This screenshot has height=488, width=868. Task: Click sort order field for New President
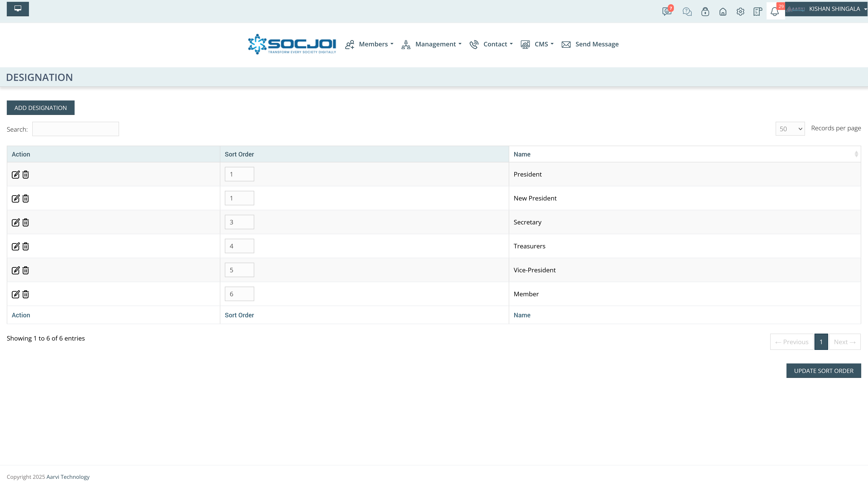click(x=239, y=198)
